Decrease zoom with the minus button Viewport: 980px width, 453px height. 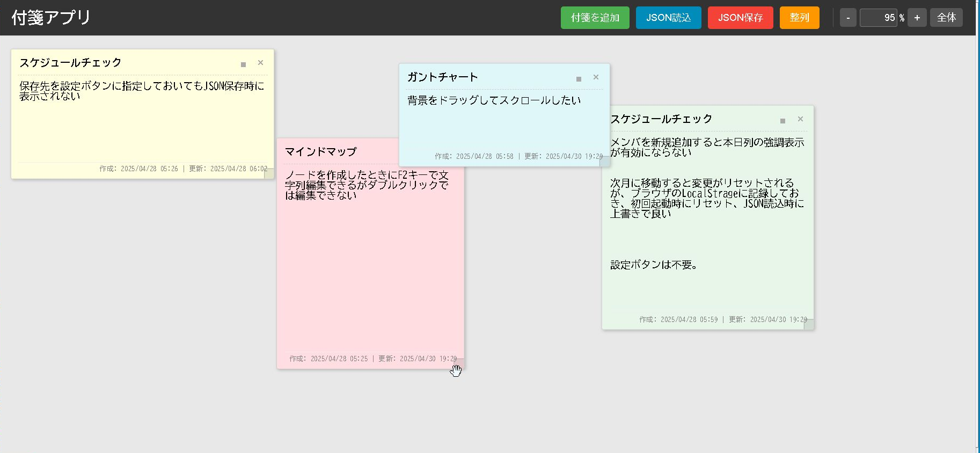pos(848,18)
